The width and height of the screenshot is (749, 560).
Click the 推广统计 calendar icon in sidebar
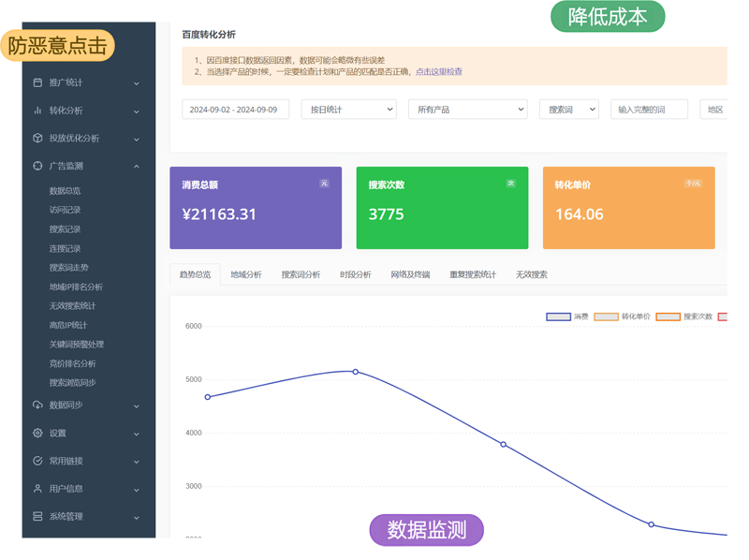37,82
